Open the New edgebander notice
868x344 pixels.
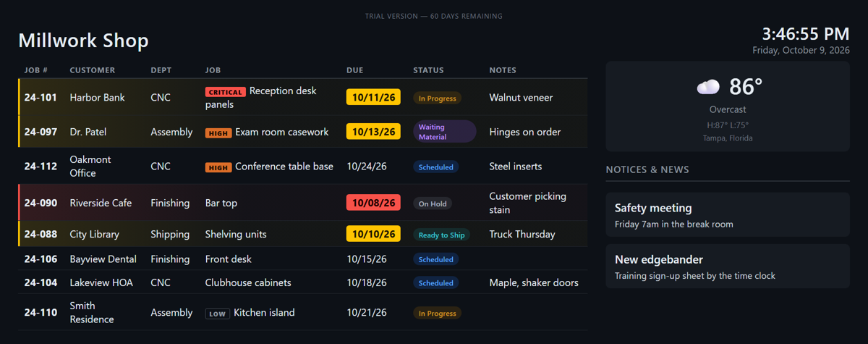(728, 267)
